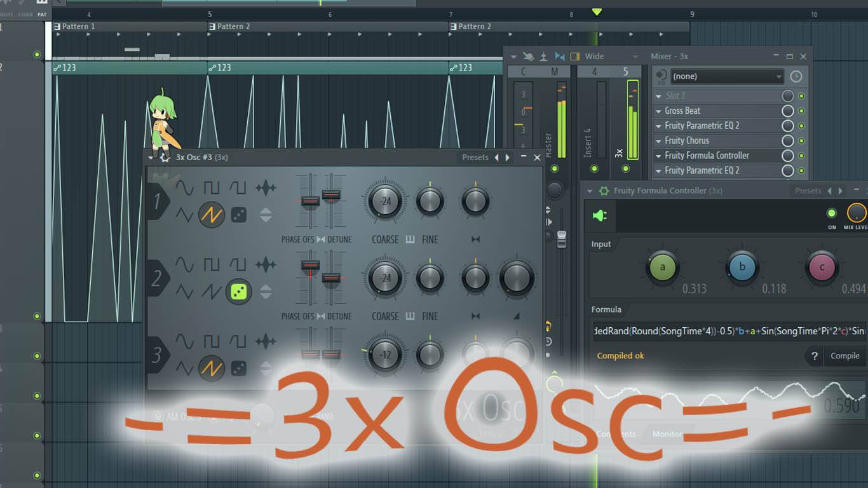The width and height of the screenshot is (868, 488).
Task: Mute the 3x mixer track
Action: [x=626, y=168]
